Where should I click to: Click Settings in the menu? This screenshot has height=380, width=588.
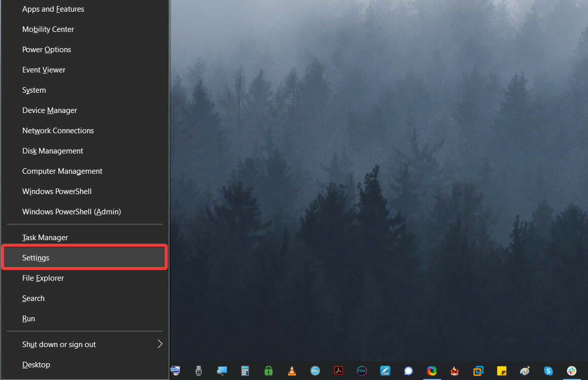[85, 257]
